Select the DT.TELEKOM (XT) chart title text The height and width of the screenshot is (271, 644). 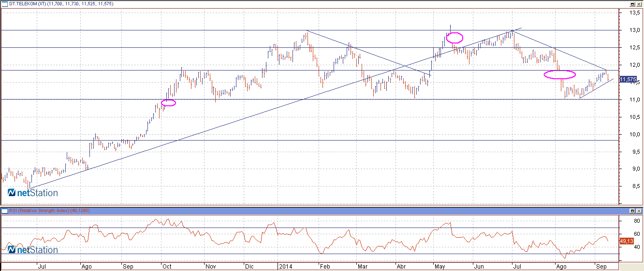point(27,4)
